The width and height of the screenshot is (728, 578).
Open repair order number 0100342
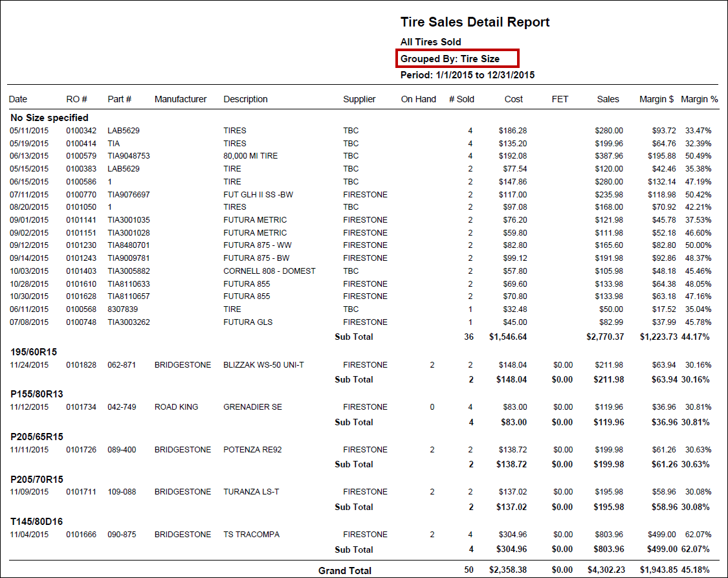coord(81,131)
